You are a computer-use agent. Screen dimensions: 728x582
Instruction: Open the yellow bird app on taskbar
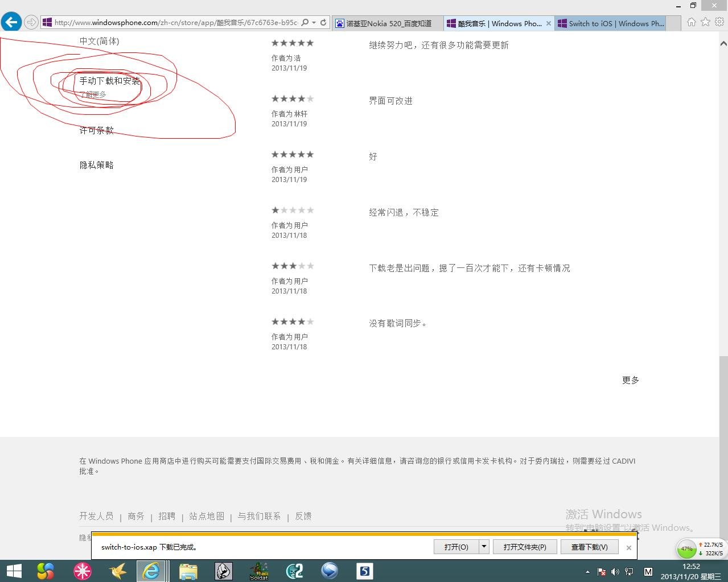coord(118,571)
